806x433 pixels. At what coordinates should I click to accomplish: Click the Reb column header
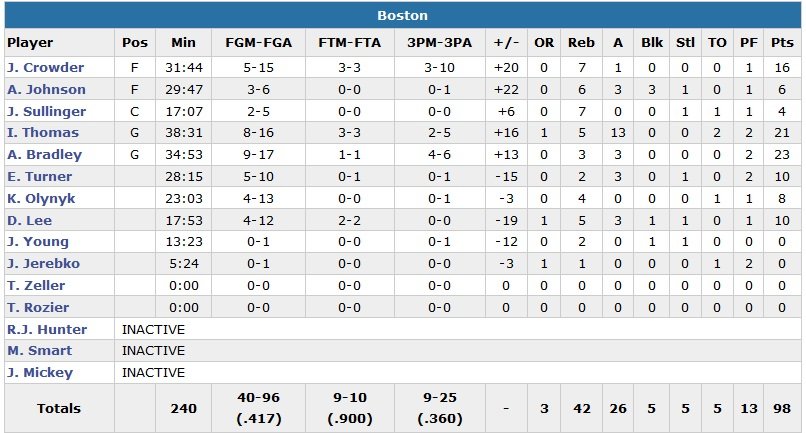[581, 43]
